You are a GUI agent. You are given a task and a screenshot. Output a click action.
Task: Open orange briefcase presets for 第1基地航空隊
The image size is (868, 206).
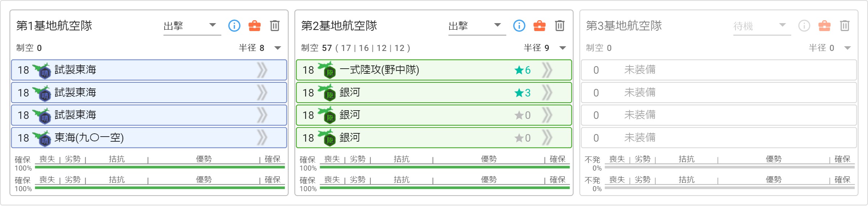point(255,26)
